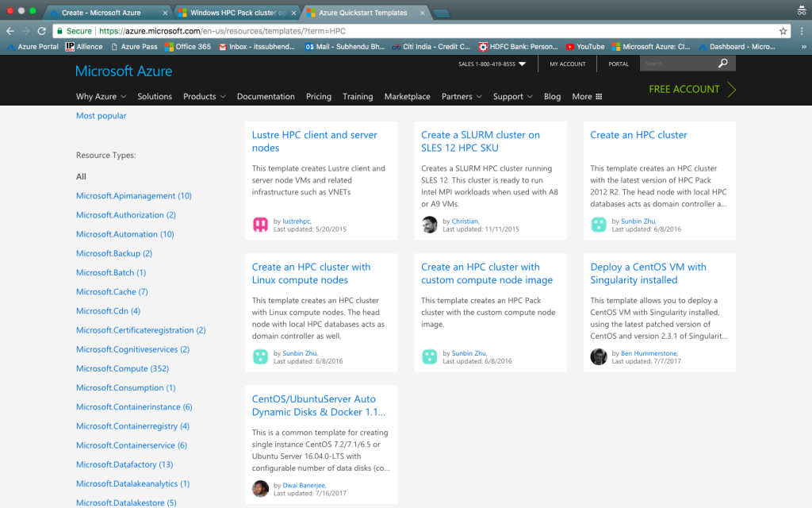The image size is (812, 508).
Task: Click inside the Azure search field
Action: (x=677, y=63)
